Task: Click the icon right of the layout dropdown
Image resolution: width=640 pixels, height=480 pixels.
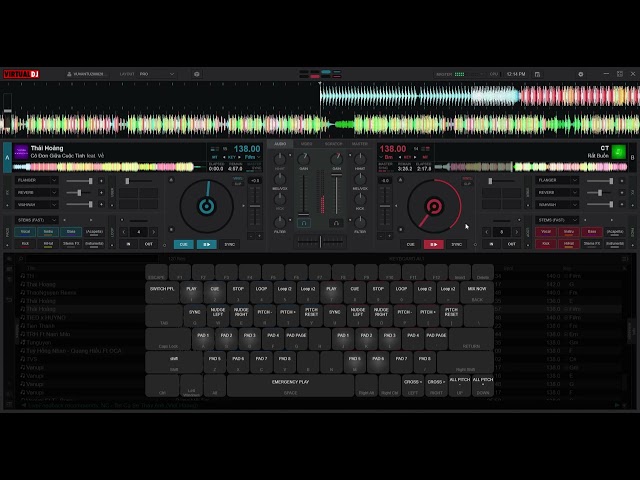Action: coord(197,74)
